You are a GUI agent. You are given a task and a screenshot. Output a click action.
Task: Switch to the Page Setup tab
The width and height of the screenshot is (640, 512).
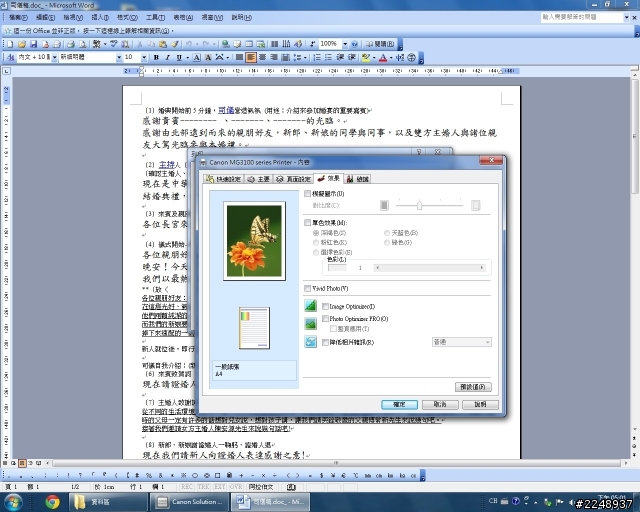[293, 179]
